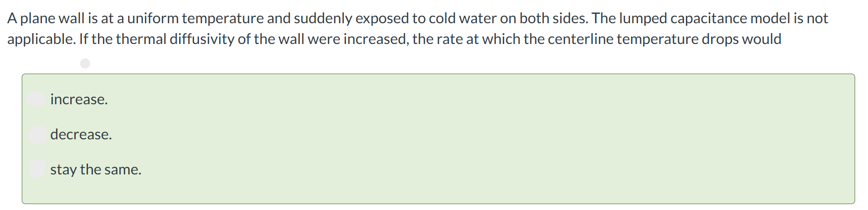Choose the "decrease." radio button
868x210 pixels.
(x=38, y=134)
